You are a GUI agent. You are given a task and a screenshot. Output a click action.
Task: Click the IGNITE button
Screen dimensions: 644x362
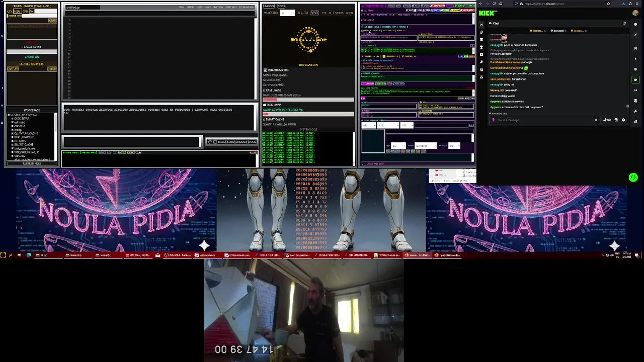point(53,21)
